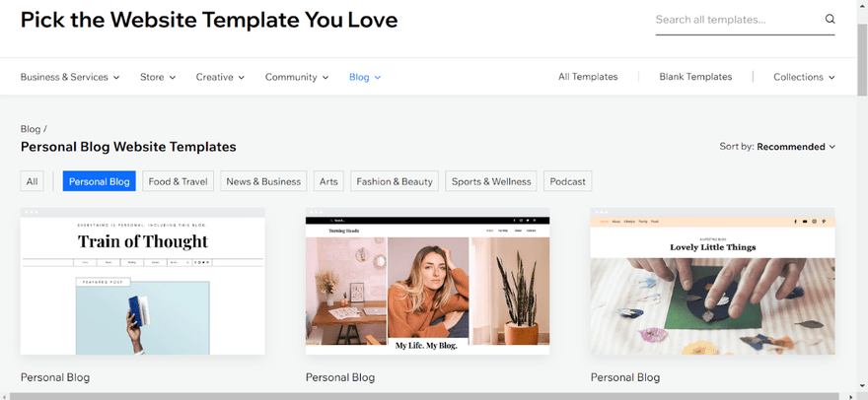This screenshot has height=400, width=868.
Task: Click Personal Blog title under Lovely Little Things
Action: [625, 377]
